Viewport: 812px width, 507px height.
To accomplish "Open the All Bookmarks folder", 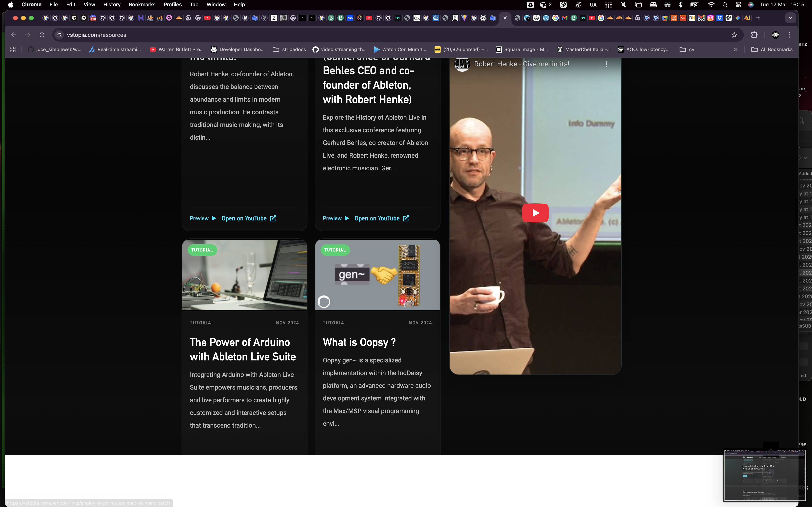I will (772, 49).
